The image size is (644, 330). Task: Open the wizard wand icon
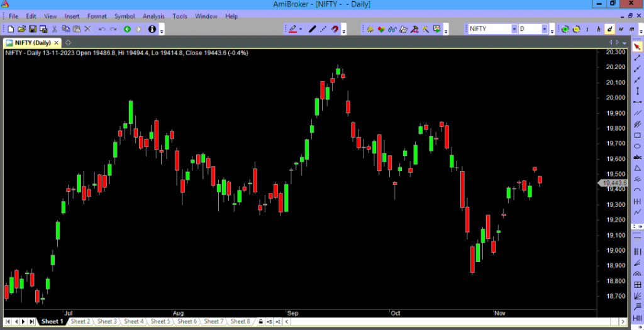coord(426,29)
